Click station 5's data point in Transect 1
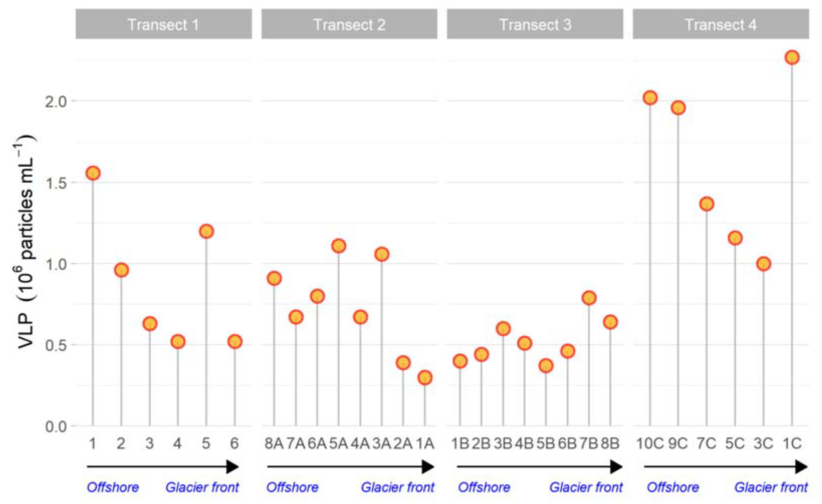Screen dimensions: 822x504 click(206, 231)
